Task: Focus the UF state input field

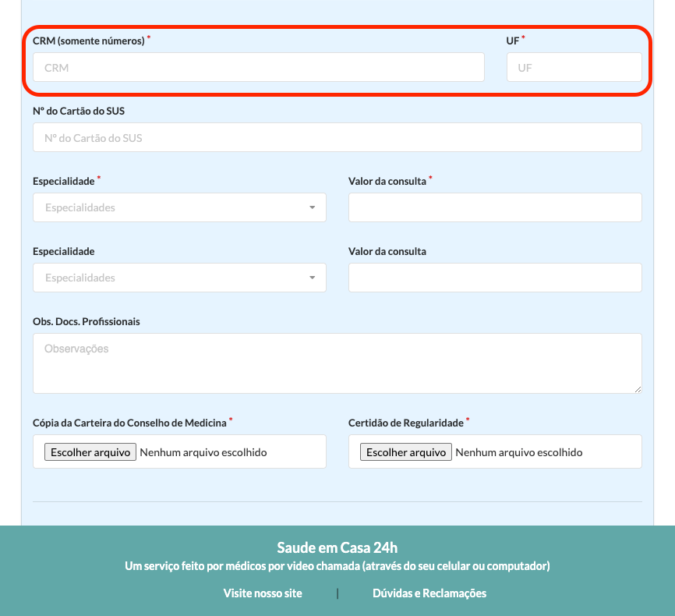Action: [x=574, y=68]
